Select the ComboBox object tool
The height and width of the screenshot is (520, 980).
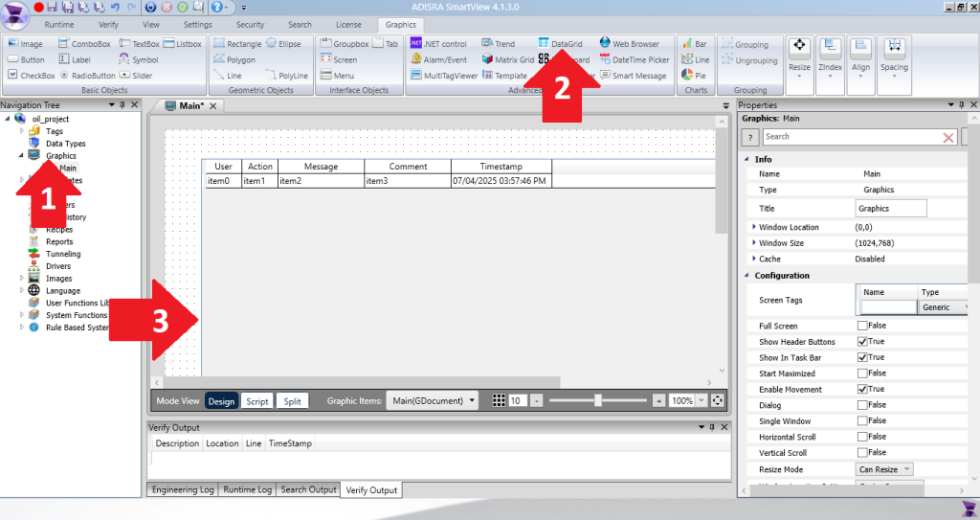tap(84, 44)
